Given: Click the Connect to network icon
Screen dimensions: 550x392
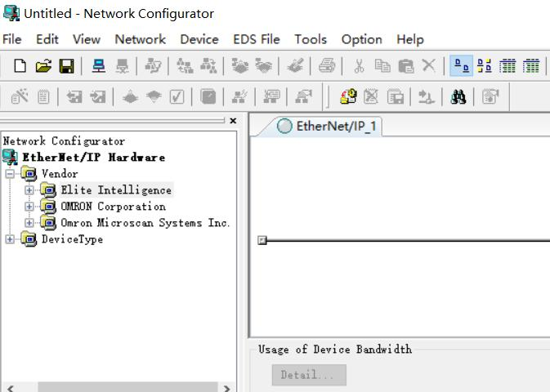Looking at the screenshot, I should click(98, 66).
